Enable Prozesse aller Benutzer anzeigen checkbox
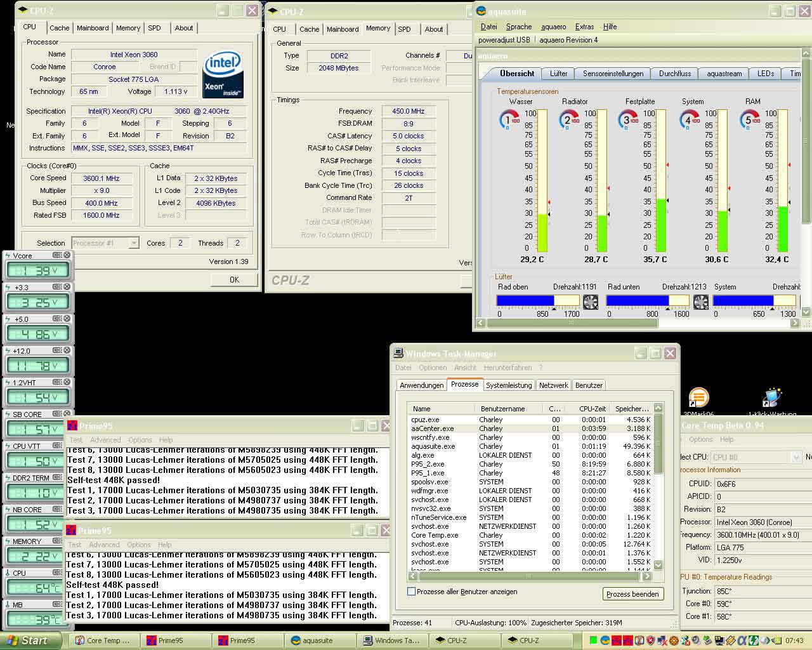The image size is (812, 650). point(412,592)
